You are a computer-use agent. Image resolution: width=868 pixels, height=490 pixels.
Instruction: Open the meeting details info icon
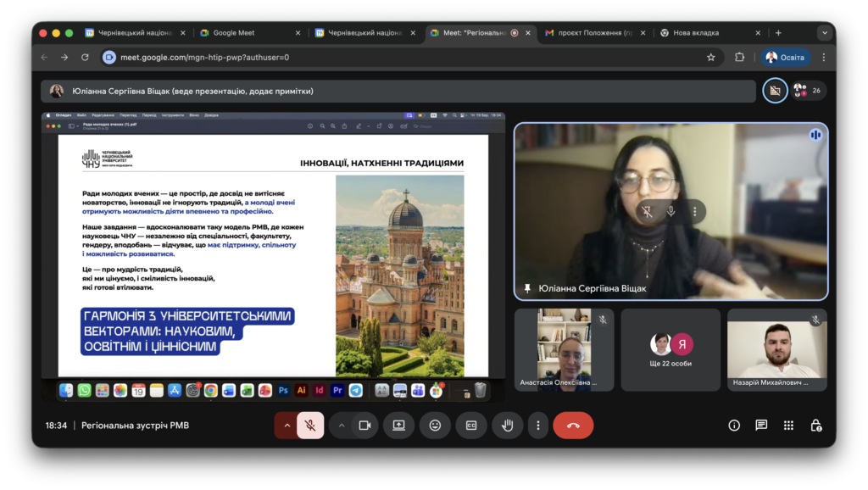[x=734, y=426]
